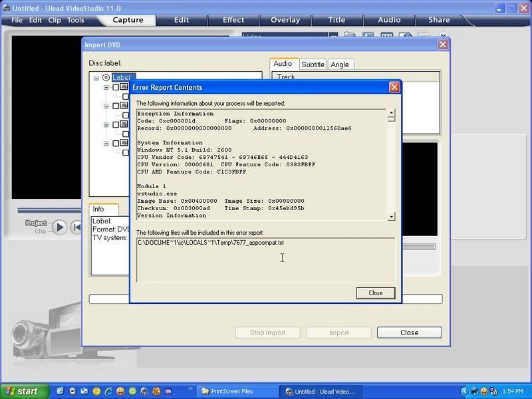This screenshot has height=399, width=532.
Task: Collapse the first title node in disc tree
Action: pos(106,87)
